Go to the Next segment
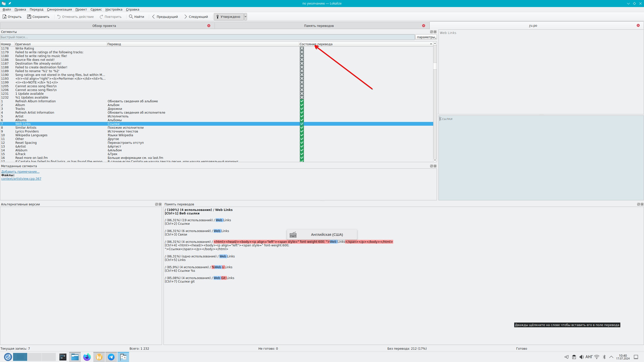This screenshot has height=362, width=644. 196,17
